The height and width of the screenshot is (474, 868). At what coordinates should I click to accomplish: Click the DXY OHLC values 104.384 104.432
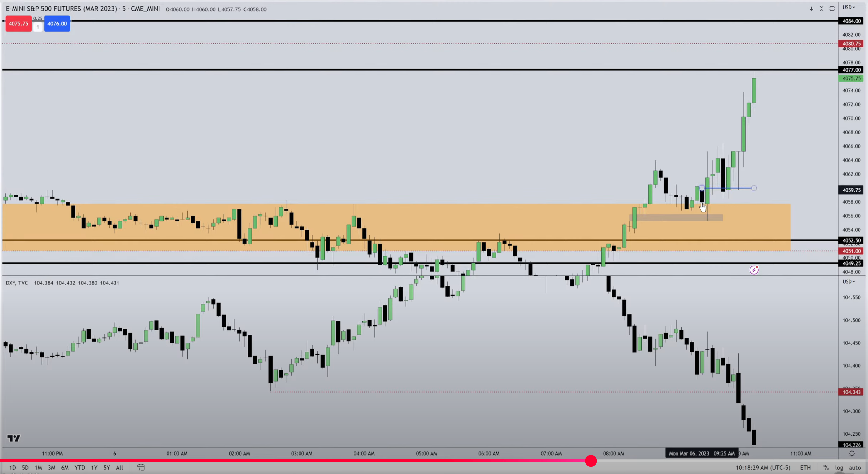(77, 283)
